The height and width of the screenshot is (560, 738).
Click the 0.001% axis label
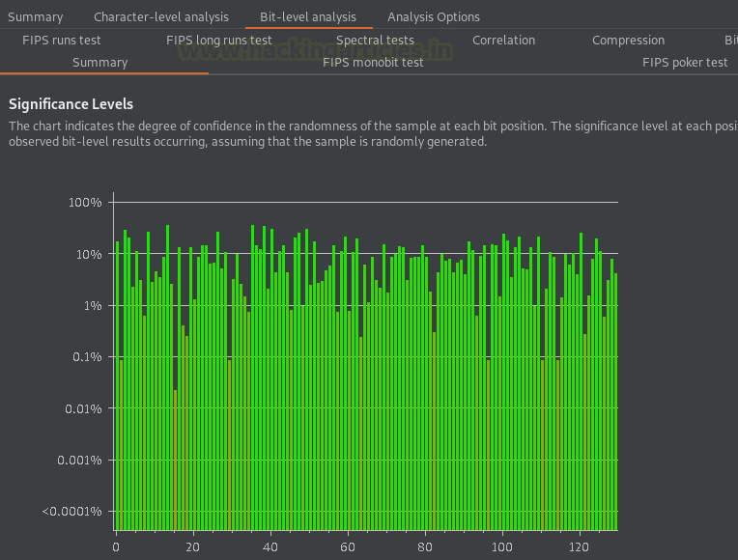tap(79, 460)
